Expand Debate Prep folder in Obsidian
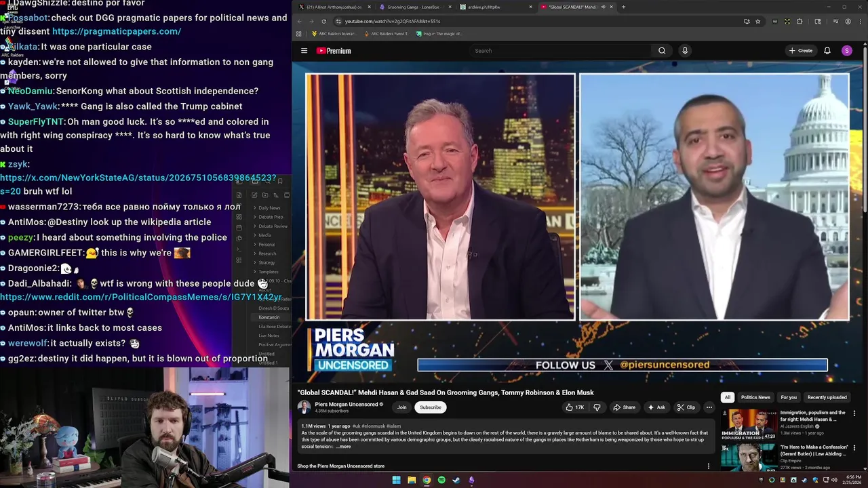The height and width of the screenshot is (488, 868). coord(270,217)
